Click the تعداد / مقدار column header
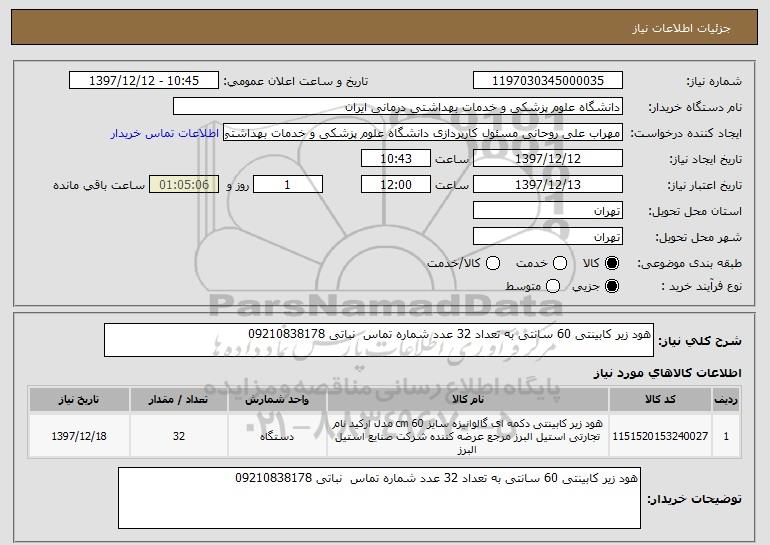 tap(179, 400)
